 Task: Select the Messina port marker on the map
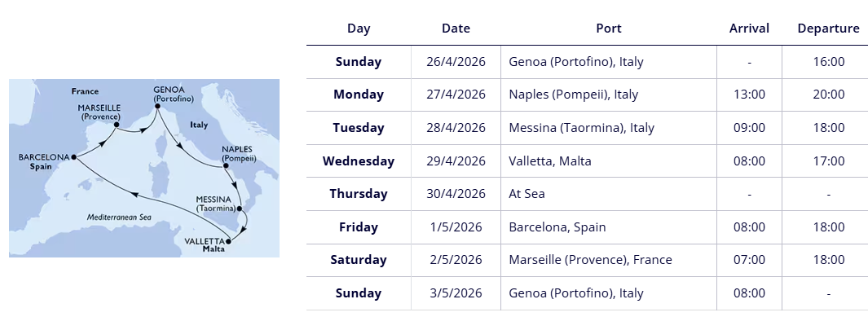pos(239,209)
